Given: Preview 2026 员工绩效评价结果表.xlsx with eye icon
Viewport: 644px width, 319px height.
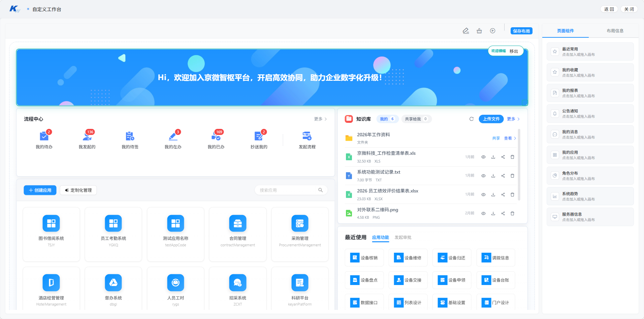Looking at the screenshot, I should (483, 194).
